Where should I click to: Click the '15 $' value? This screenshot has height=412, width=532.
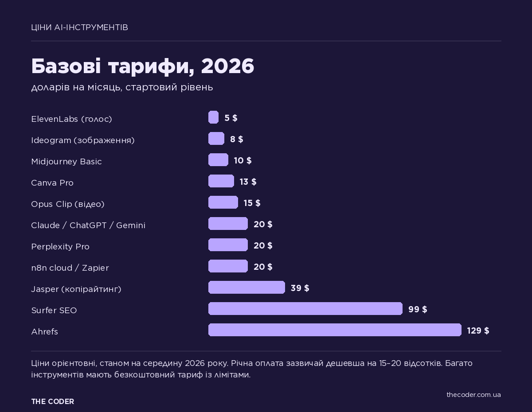point(252,203)
